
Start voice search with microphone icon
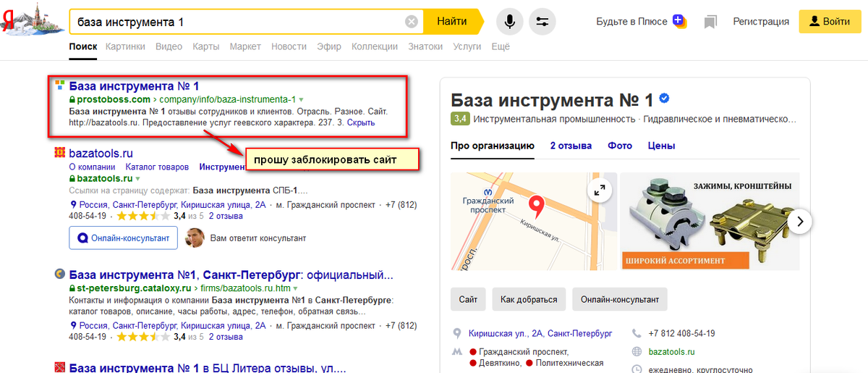509,22
